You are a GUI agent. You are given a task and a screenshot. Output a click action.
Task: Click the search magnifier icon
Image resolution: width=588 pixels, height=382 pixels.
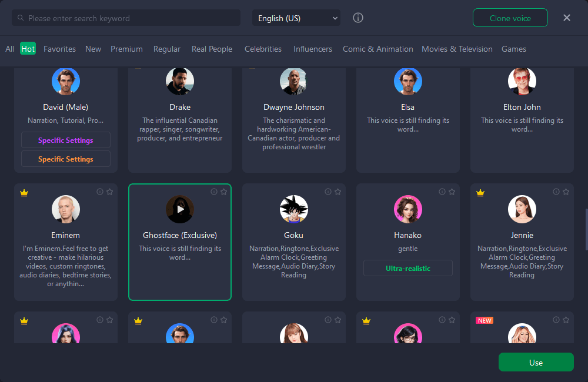click(x=21, y=18)
